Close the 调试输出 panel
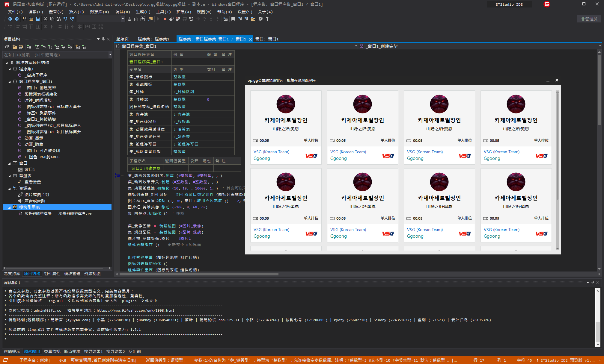The image size is (604, 364). (598, 282)
